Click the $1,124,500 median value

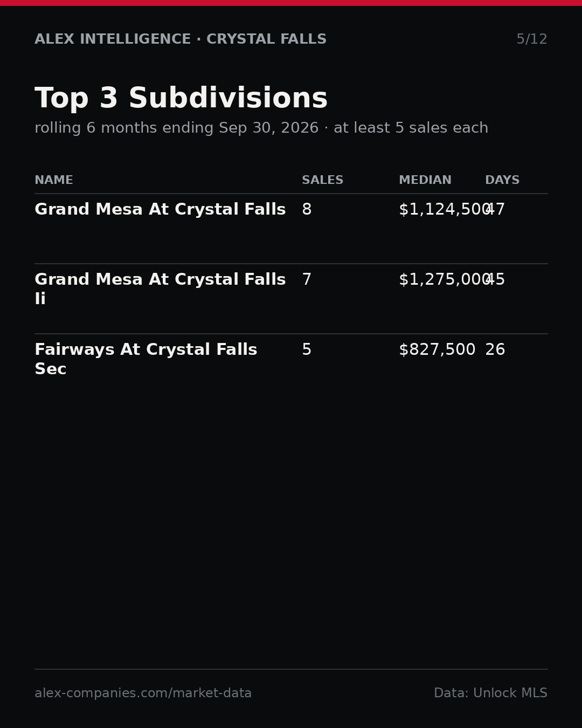pos(445,210)
